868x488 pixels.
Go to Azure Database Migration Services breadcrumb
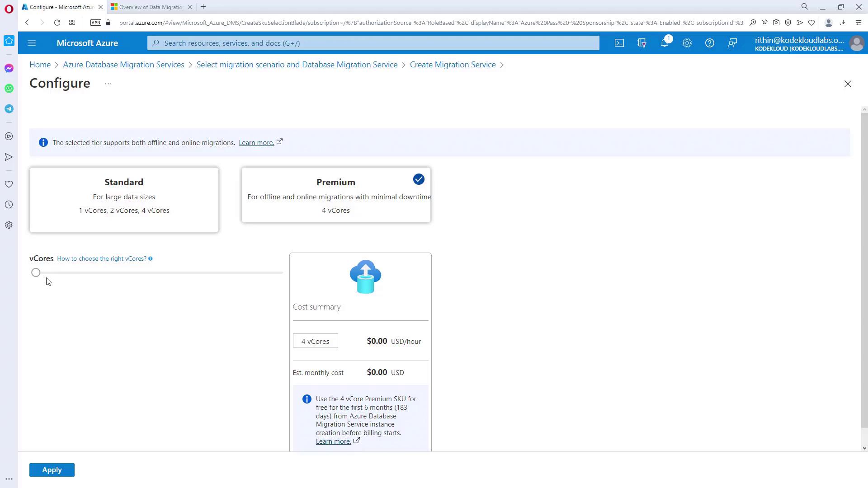click(x=123, y=65)
